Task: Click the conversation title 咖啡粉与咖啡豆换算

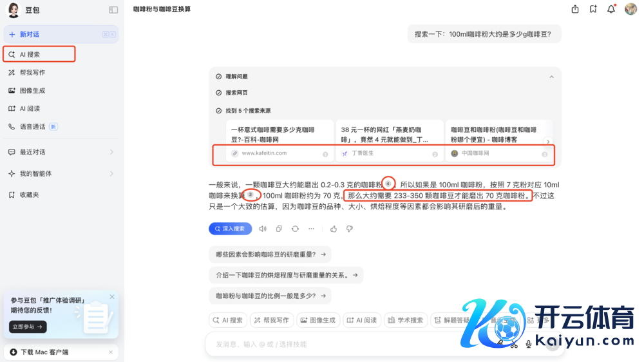Action: point(162,9)
